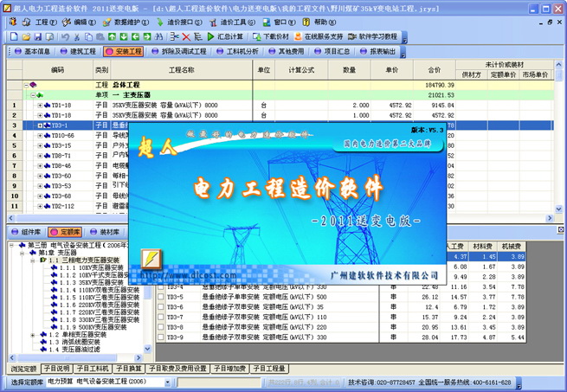This screenshot has height=392, width=567.
Task: Click the lightning bolt icon on splash screen
Action: (x=151, y=259)
